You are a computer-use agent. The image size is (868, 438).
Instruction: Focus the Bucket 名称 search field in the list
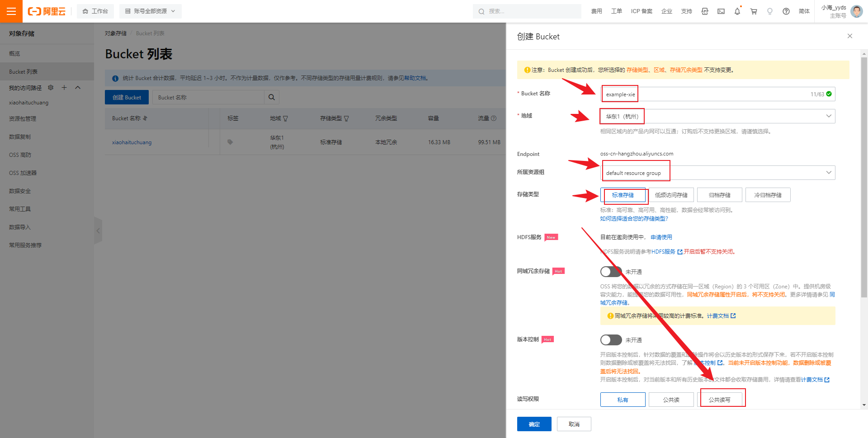click(208, 97)
